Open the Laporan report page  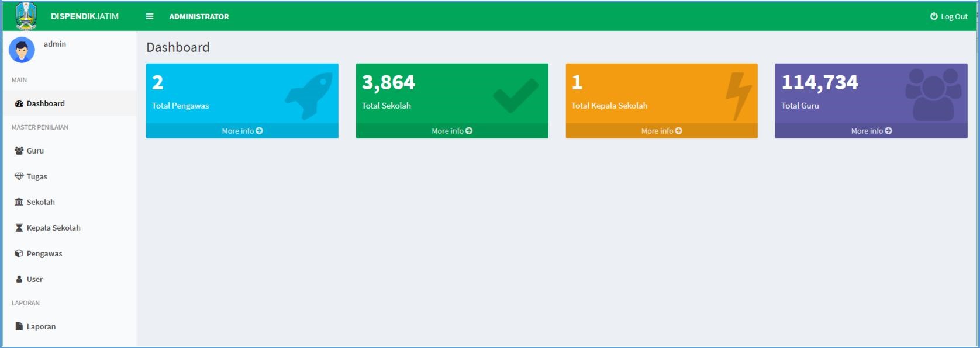pos(41,326)
